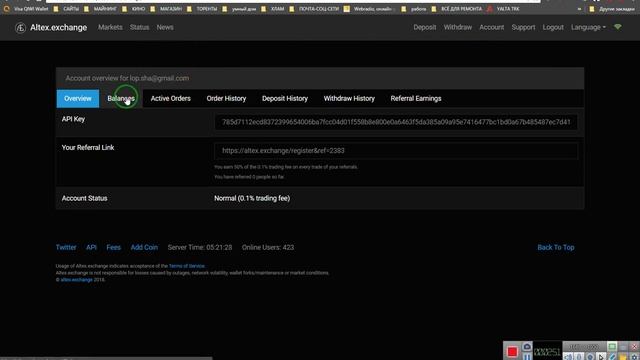Open the САЙТЫ bookmark folder
The image size is (640, 360).
click(x=67, y=9)
